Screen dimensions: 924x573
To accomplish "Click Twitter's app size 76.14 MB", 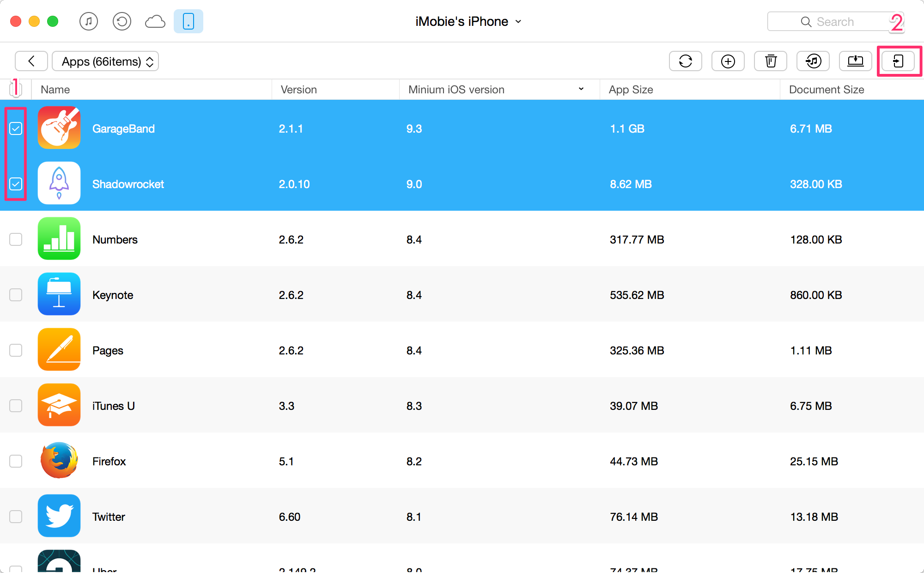I will pos(634,517).
